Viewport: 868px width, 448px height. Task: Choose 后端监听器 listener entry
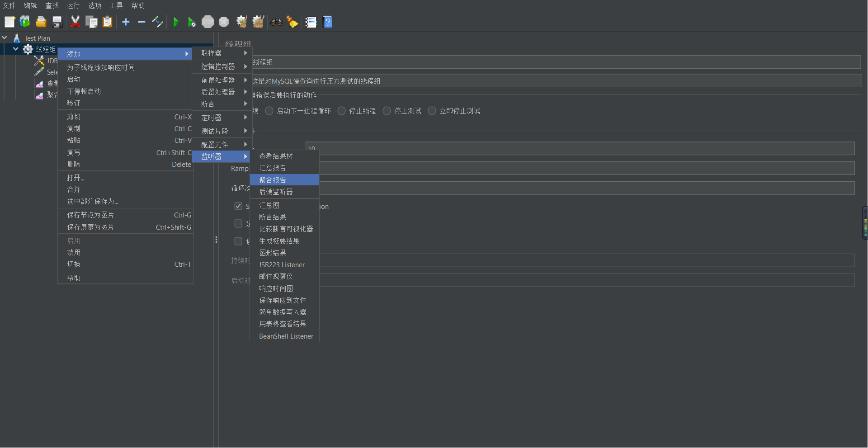click(x=284, y=192)
